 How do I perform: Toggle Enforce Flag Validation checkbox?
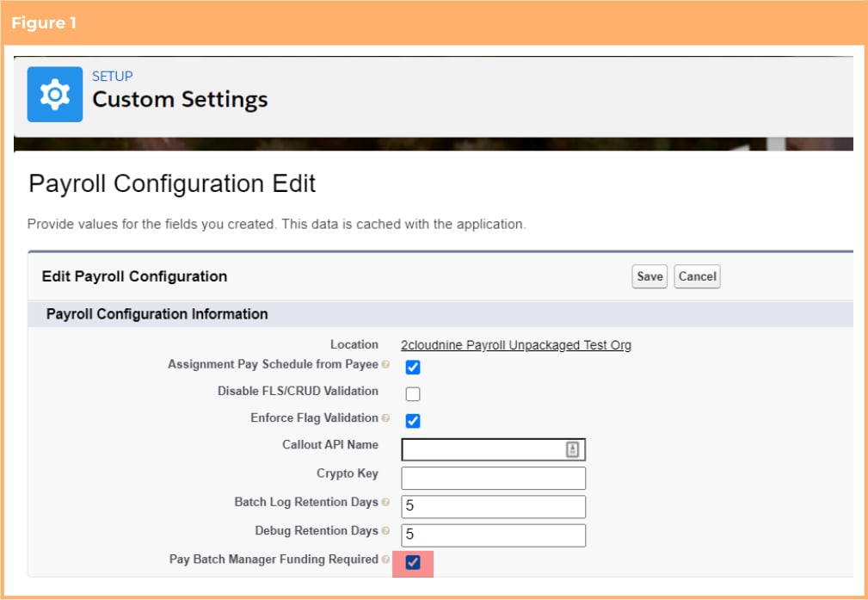tap(413, 420)
